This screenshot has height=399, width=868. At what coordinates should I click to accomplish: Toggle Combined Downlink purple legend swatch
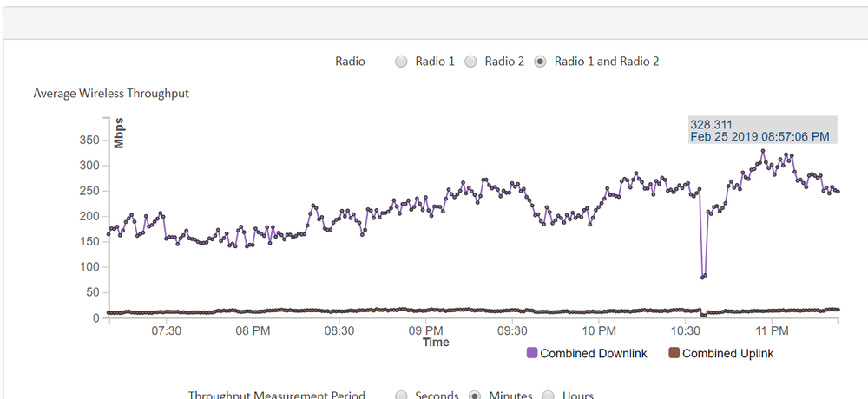point(532,353)
